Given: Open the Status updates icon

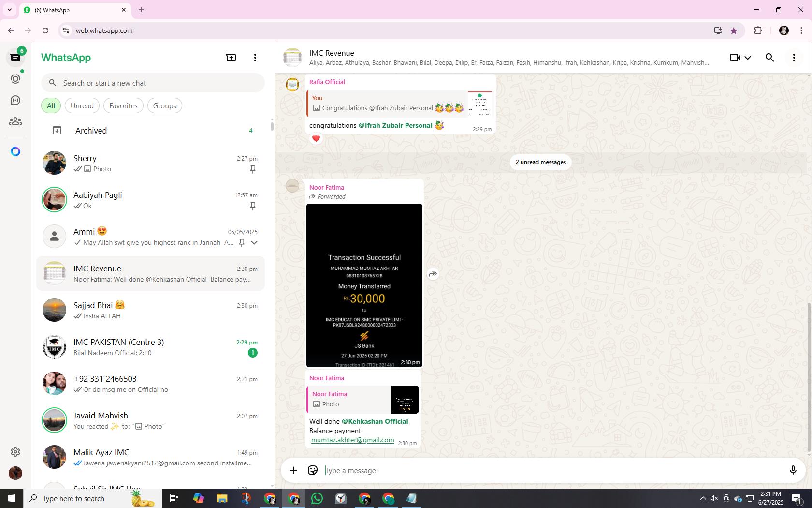Looking at the screenshot, I should [x=15, y=79].
